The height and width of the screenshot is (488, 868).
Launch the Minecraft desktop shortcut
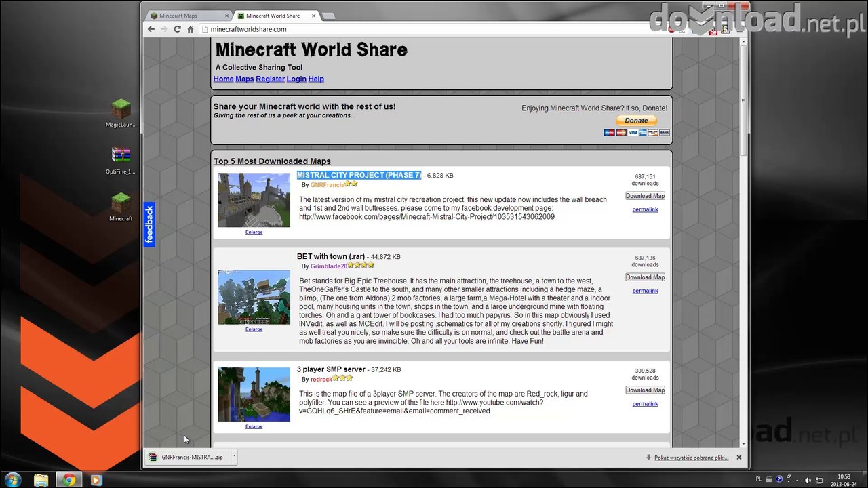[121, 207]
